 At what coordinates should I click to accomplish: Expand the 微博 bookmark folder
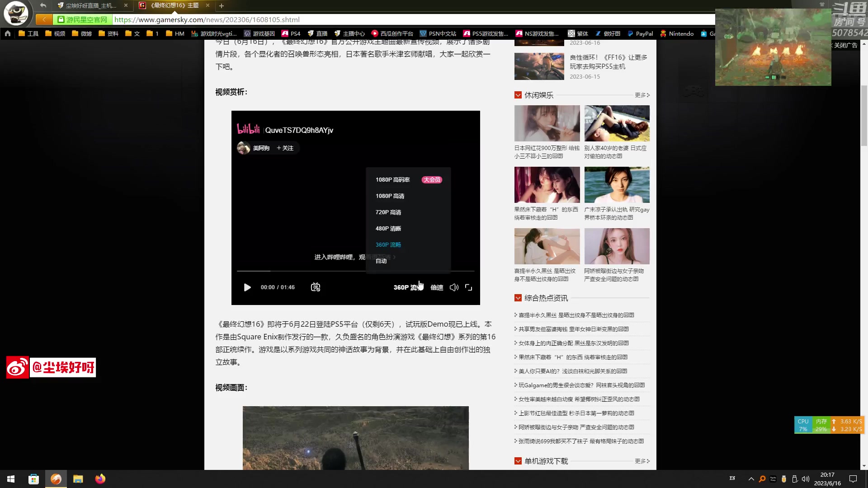(82, 33)
